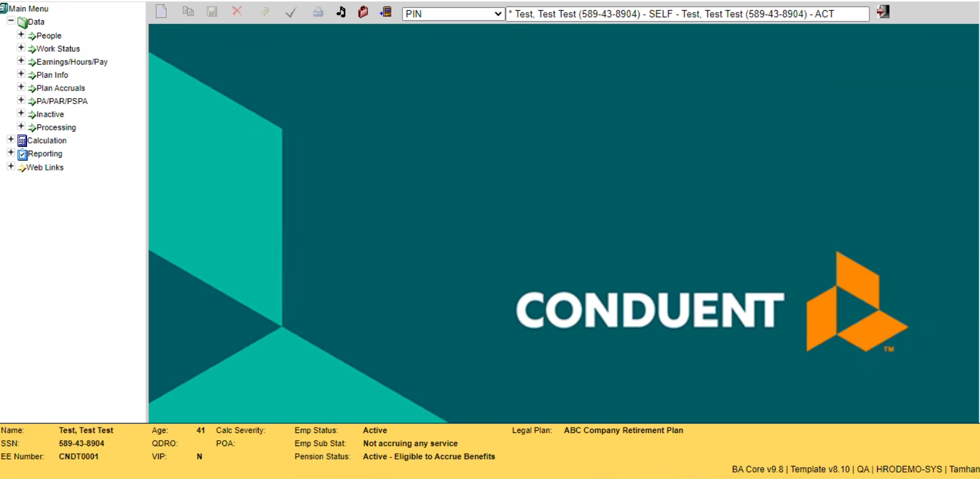Click the Legal Plan ABC Company Retirement Plan
Viewport: 980px width, 479px height.
click(623, 431)
